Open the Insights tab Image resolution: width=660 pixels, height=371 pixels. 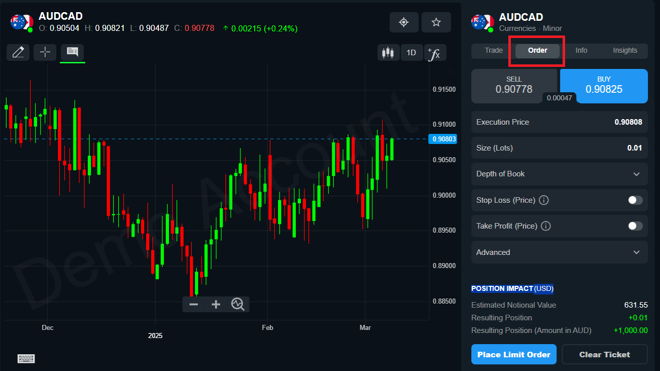coord(625,51)
